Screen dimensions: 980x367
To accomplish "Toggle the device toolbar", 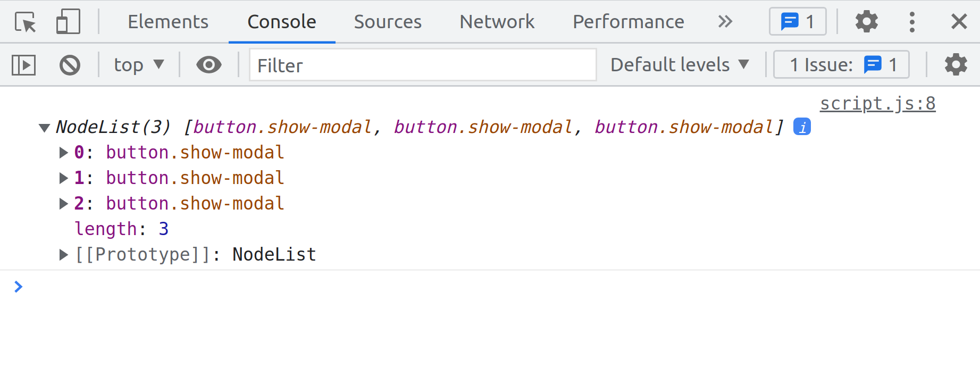I will coord(68,21).
